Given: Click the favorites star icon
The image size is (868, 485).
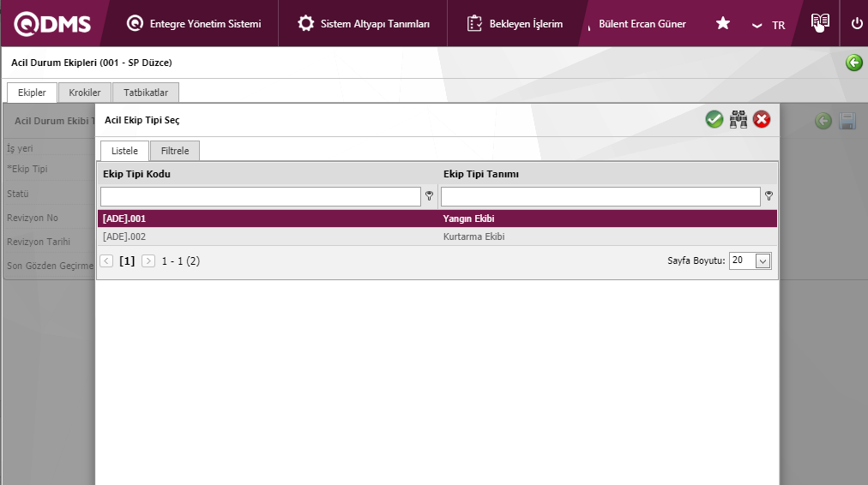Looking at the screenshot, I should pos(722,23).
